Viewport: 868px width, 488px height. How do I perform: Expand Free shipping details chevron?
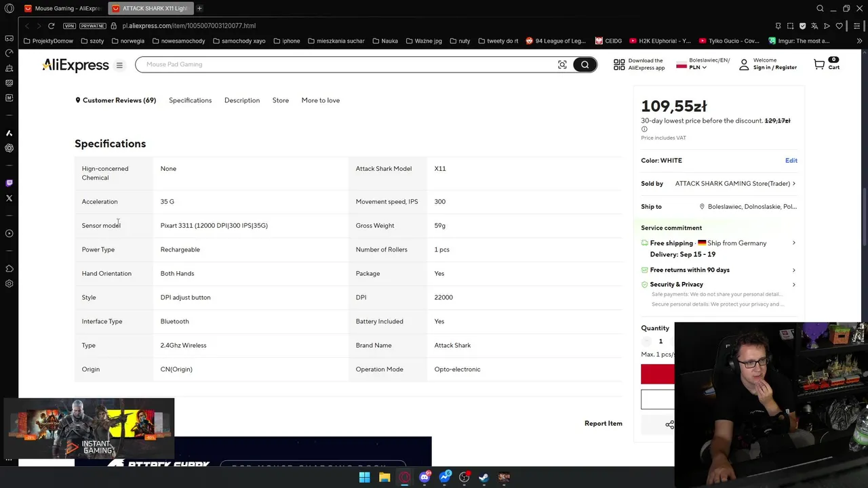[x=794, y=243]
